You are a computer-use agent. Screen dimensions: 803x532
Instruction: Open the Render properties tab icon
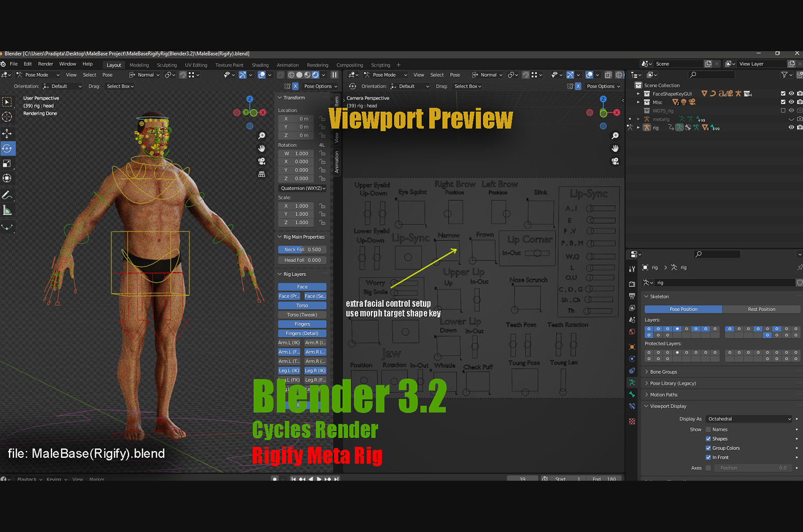[x=632, y=284]
